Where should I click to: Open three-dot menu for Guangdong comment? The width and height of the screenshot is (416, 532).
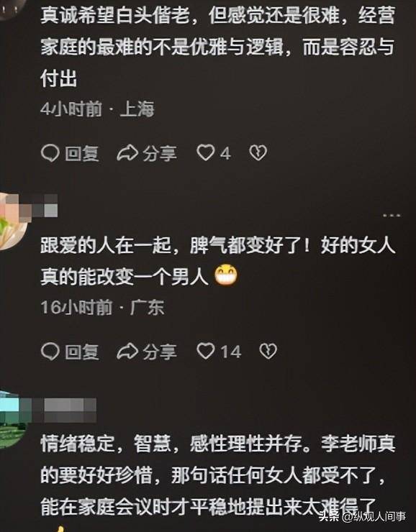coord(392,216)
